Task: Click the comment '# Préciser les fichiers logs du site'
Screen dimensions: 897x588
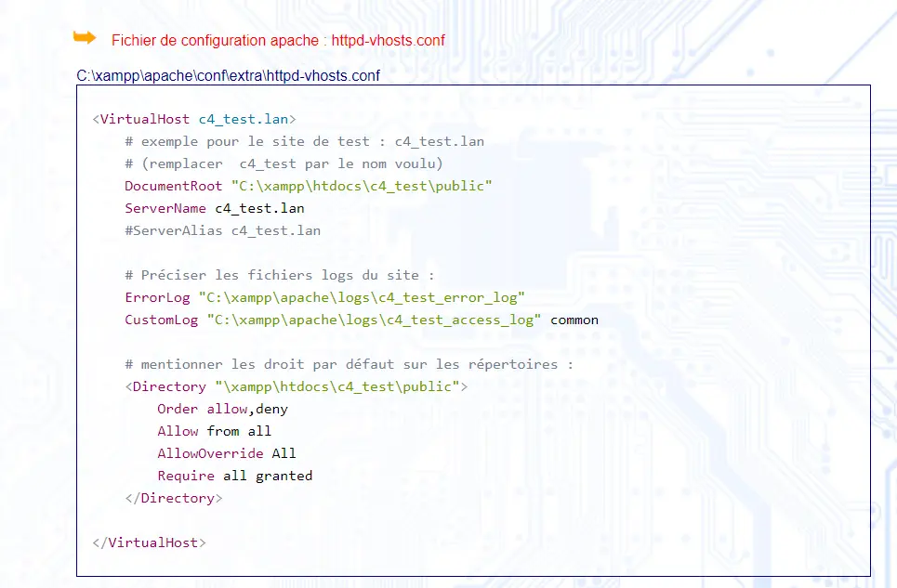Action: coord(280,275)
